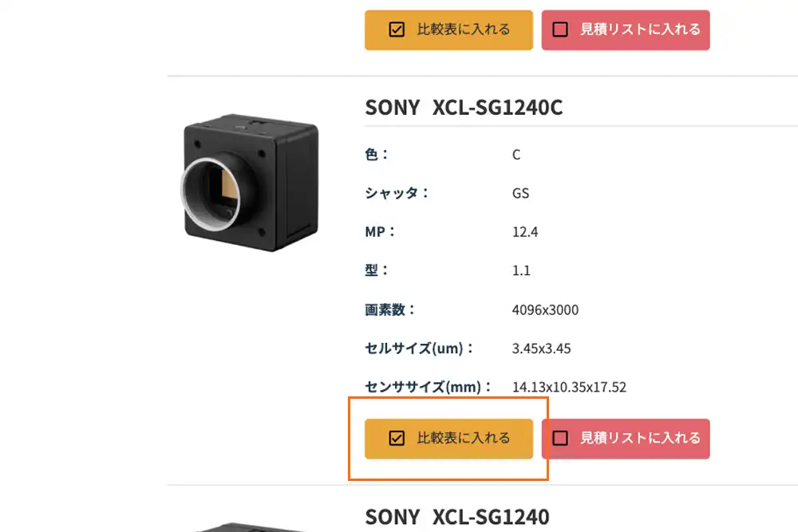The width and height of the screenshot is (798, 532).
Task: Tick the 見積リスト checkbox icon for XCL-SG1240C
Action: (x=560, y=438)
